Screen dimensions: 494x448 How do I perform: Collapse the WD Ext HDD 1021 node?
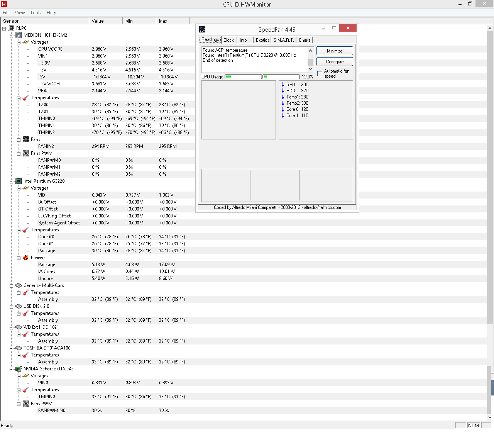[12, 328]
